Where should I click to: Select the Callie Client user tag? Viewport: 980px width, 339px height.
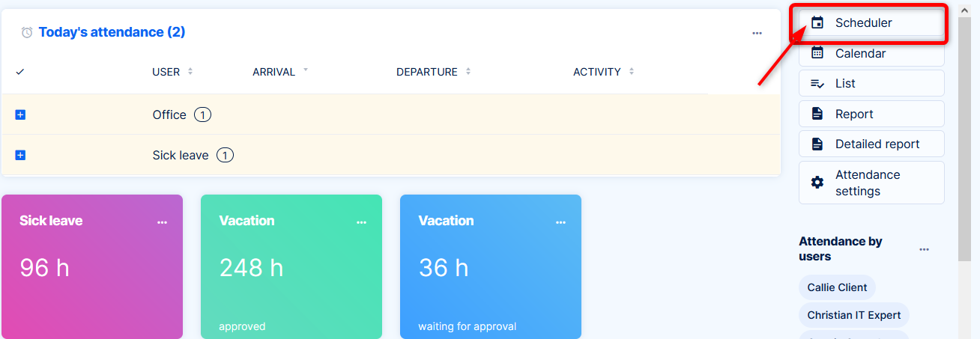(x=837, y=287)
